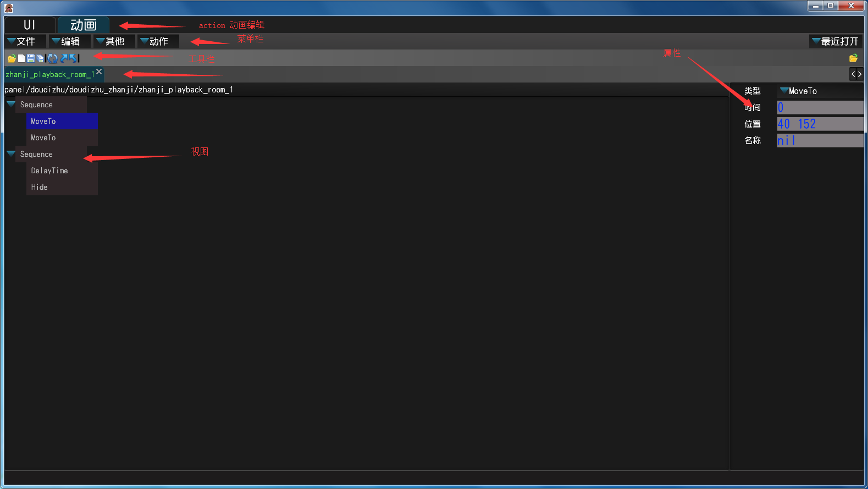Maximize the window

[x=831, y=6]
